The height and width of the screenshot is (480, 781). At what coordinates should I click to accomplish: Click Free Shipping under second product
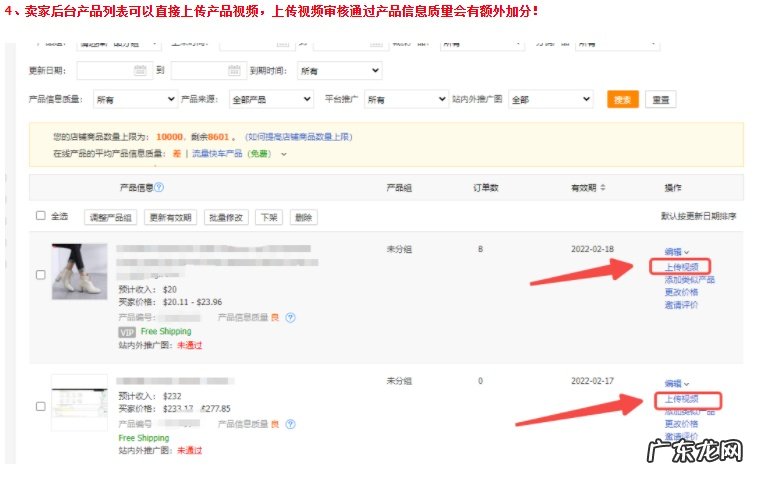(x=143, y=438)
